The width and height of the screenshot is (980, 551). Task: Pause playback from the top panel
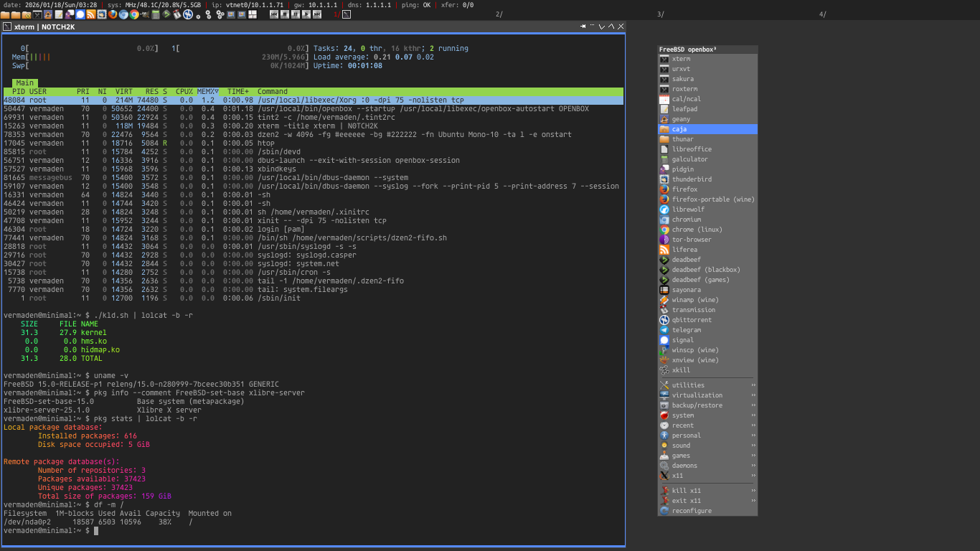tap(297, 14)
